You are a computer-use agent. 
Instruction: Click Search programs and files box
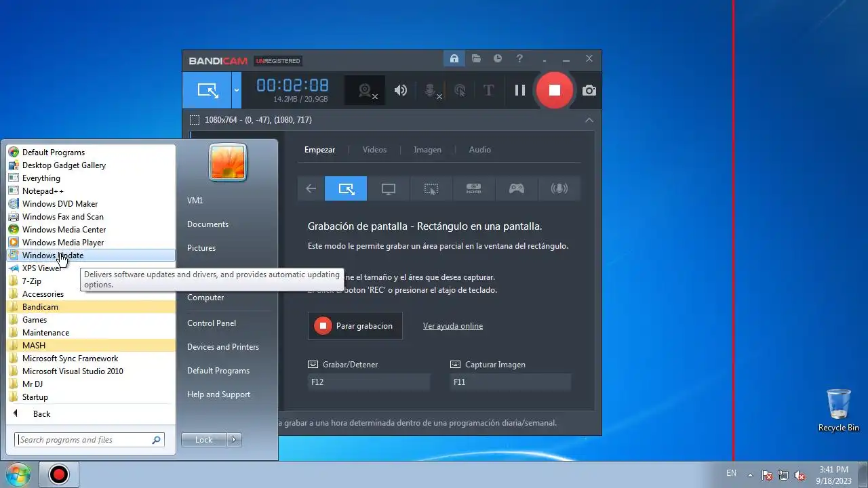(x=90, y=440)
